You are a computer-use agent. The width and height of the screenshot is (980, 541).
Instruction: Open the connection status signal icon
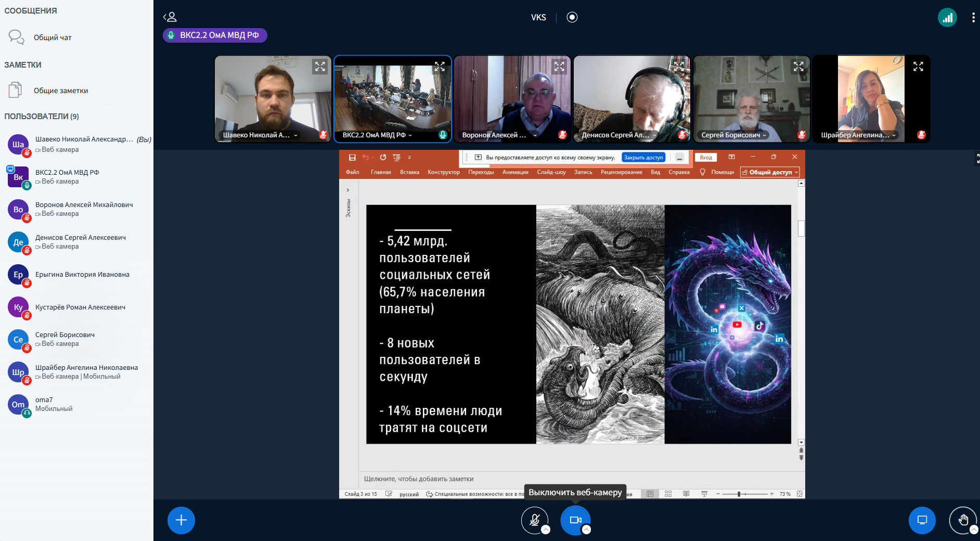tap(947, 18)
